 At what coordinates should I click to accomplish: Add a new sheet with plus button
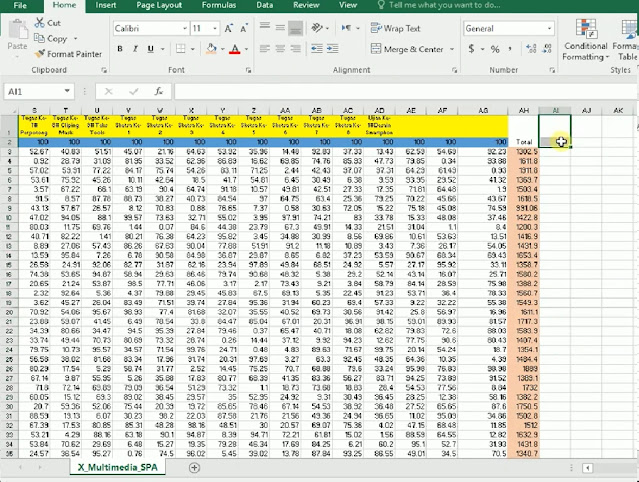(x=194, y=468)
